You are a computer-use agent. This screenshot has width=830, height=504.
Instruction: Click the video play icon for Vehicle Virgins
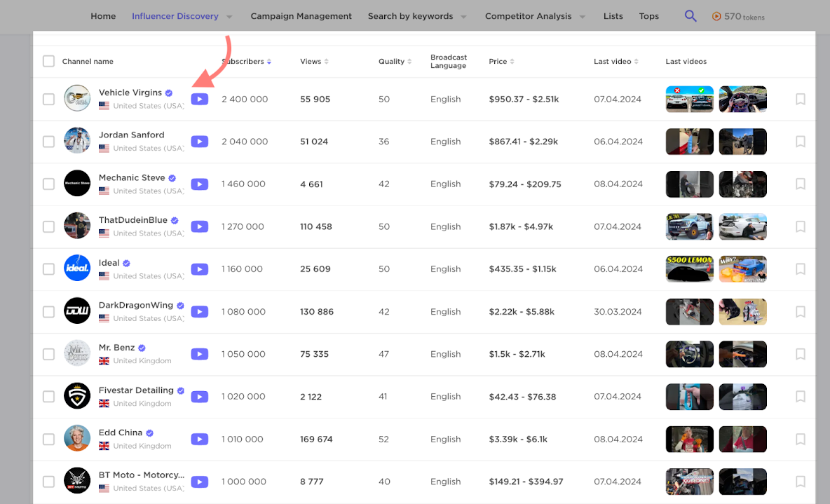pyautogui.click(x=200, y=99)
